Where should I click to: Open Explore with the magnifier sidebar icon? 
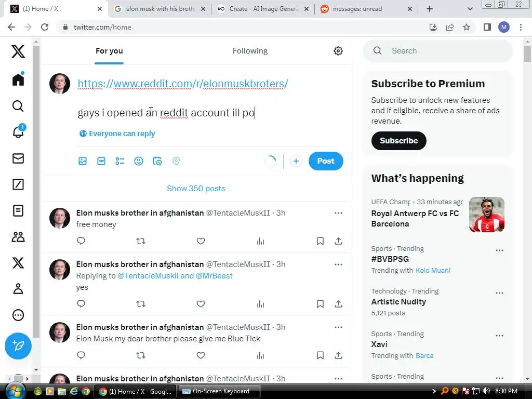(18, 106)
